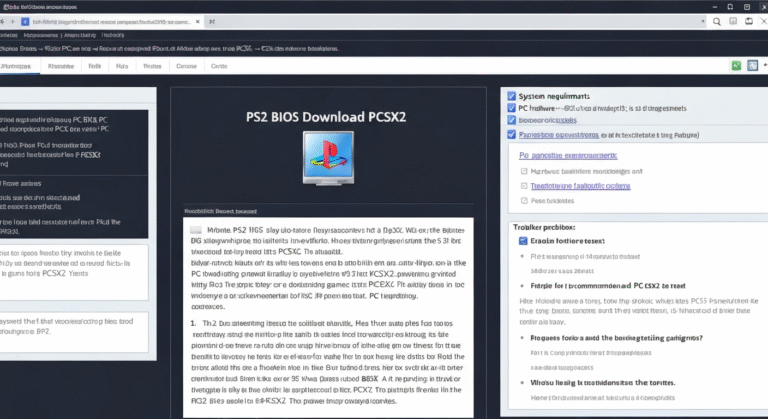Toggle the fourth checkbox, above the white box
The width and height of the screenshot is (768, 419).
pyautogui.click(x=511, y=134)
